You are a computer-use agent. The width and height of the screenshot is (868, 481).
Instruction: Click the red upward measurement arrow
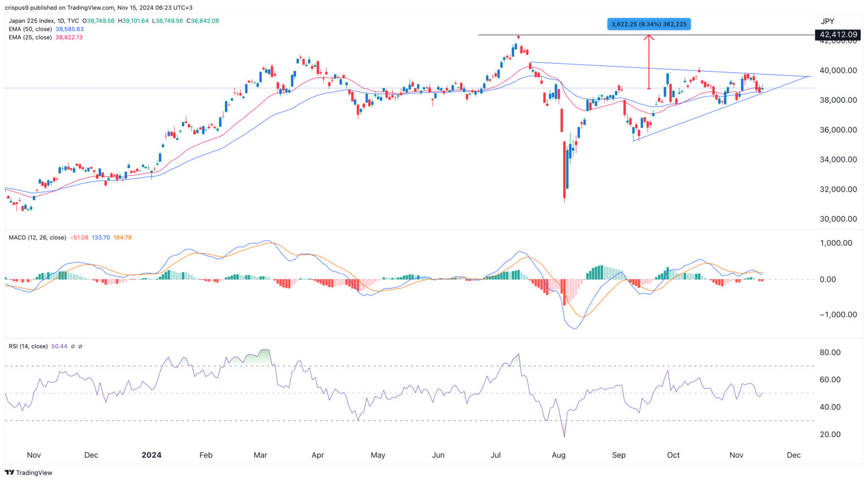[x=648, y=62]
